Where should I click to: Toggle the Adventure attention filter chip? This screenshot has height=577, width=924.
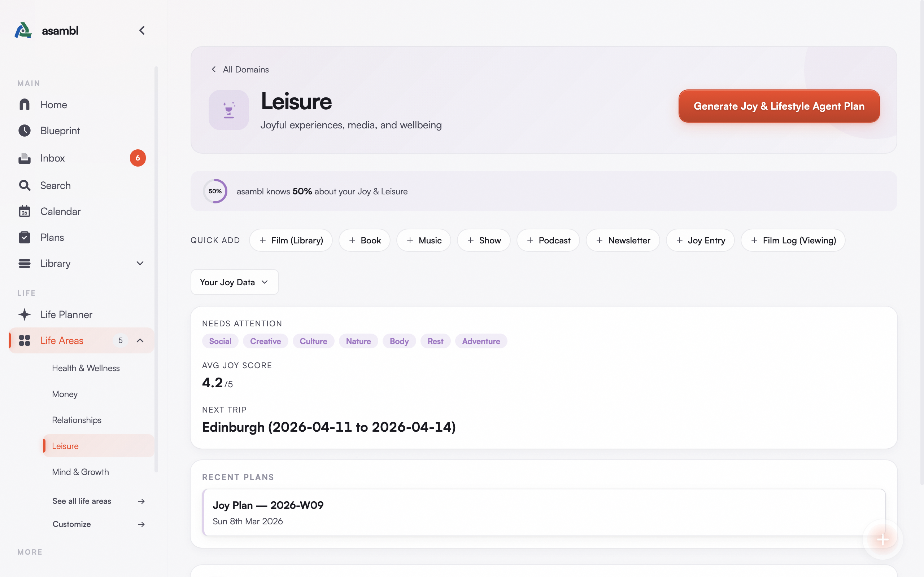481,341
